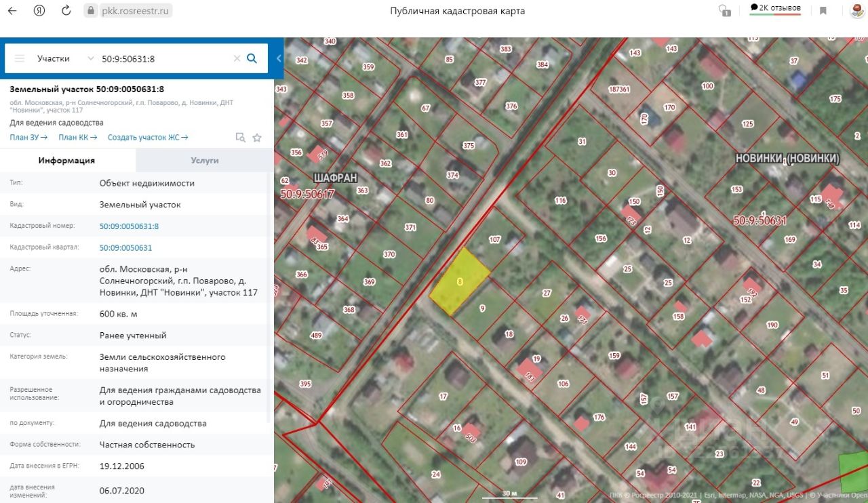Open the План КК link
This screenshot has height=503, width=868.
click(78, 138)
